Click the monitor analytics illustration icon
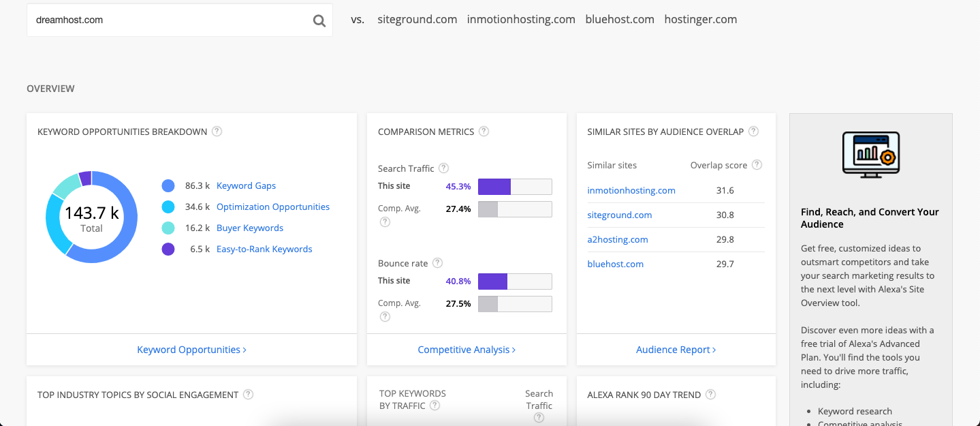This screenshot has height=426, width=980. tap(871, 154)
